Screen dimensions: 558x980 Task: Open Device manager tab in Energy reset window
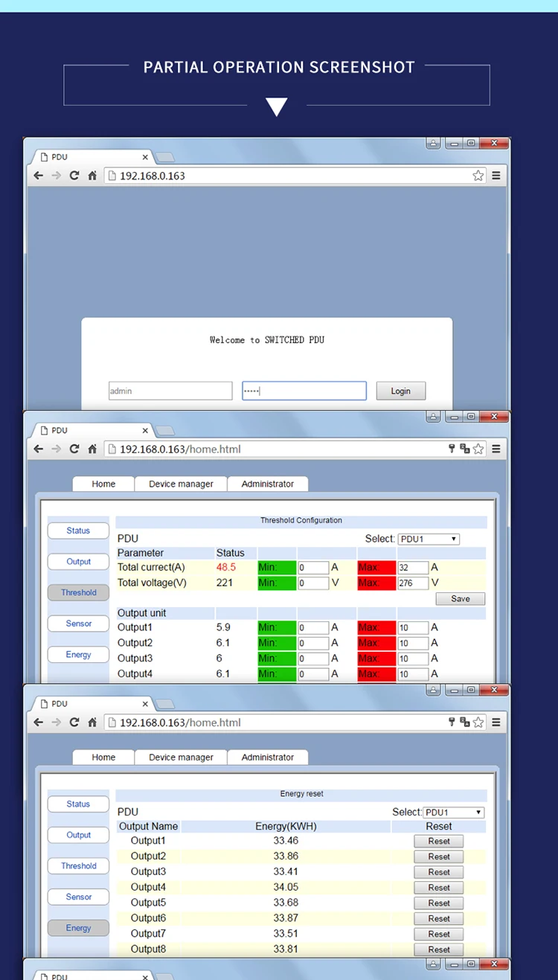click(x=181, y=757)
